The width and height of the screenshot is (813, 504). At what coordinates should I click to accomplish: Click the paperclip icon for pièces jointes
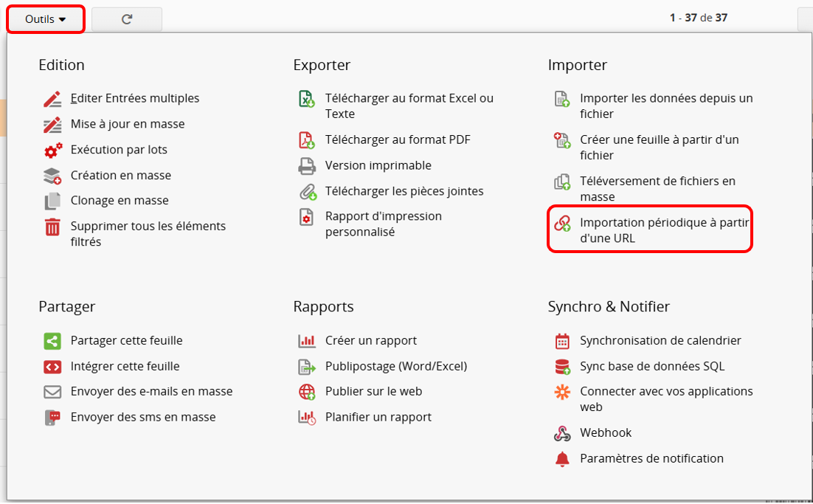307,192
